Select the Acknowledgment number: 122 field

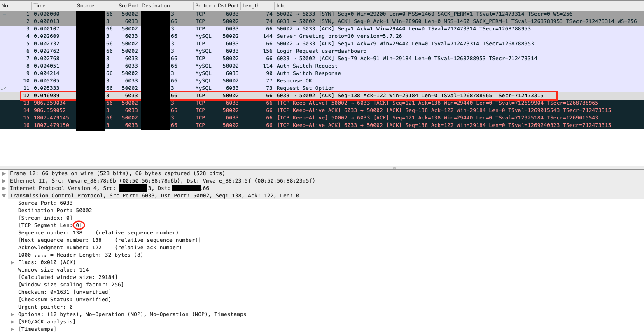(x=100, y=248)
